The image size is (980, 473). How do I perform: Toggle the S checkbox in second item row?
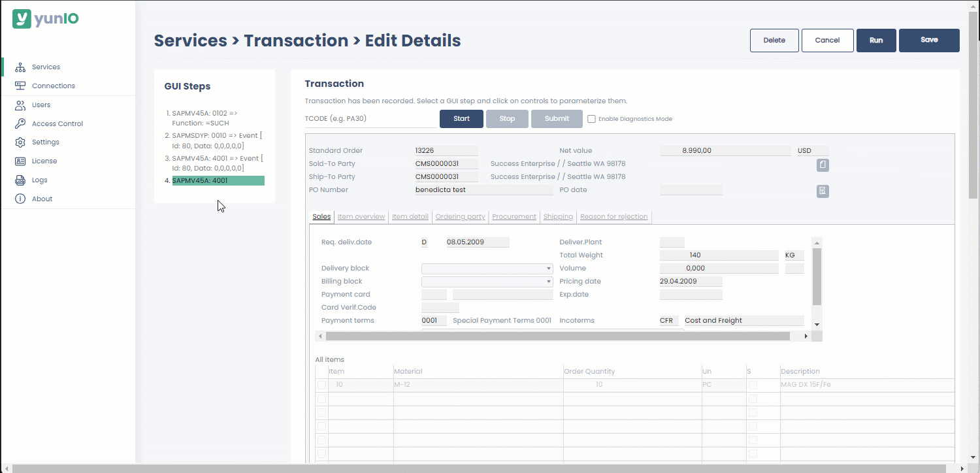[x=753, y=399]
